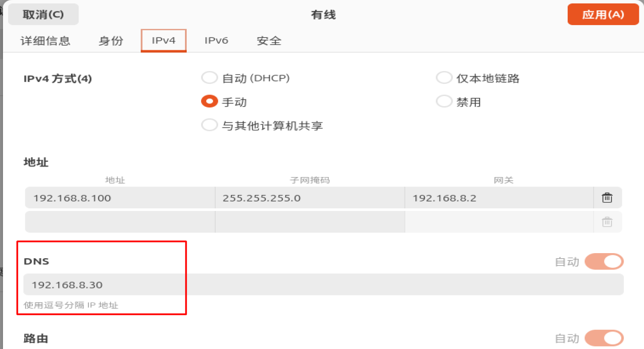Edit the 255.255.255.0 netmask field
This screenshot has height=349, width=644.
pyautogui.click(x=309, y=198)
